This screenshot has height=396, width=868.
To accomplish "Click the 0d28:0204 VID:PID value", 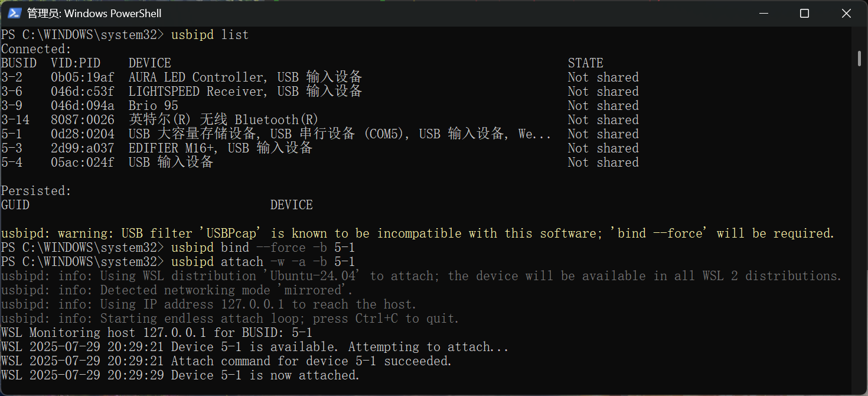I will point(83,134).
